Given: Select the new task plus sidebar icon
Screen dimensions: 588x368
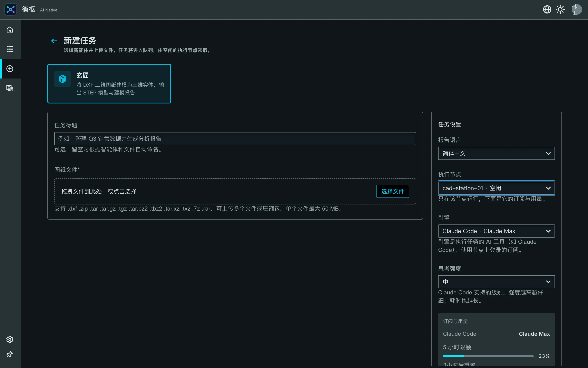Looking at the screenshot, I should pos(10,69).
